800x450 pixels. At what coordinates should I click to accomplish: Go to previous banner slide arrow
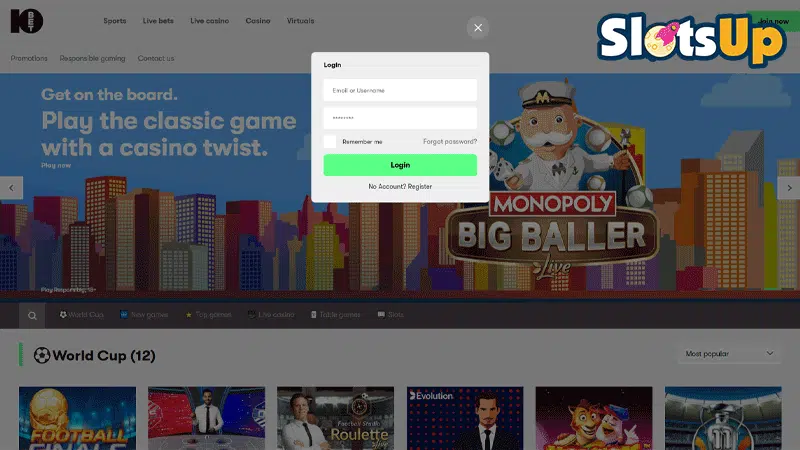pyautogui.click(x=11, y=188)
